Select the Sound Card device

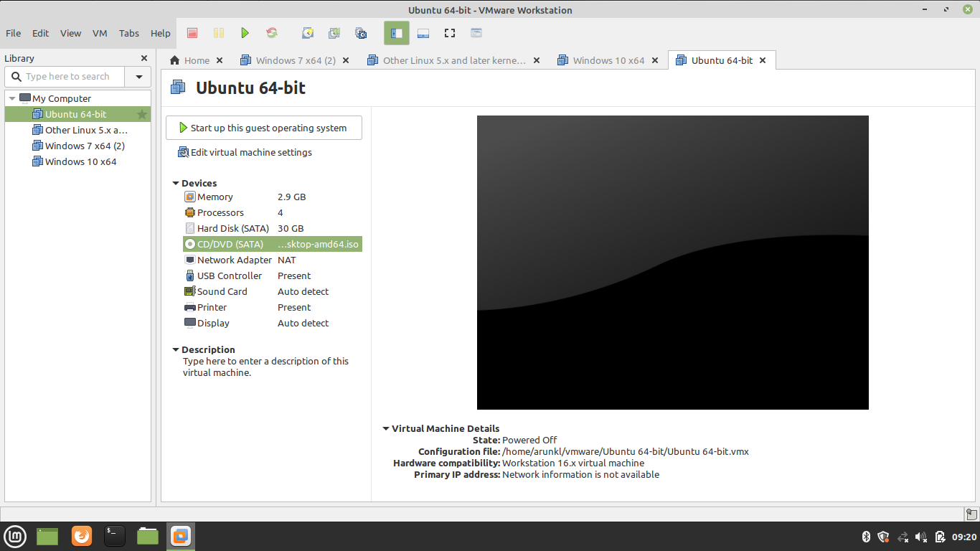pyautogui.click(x=273, y=291)
